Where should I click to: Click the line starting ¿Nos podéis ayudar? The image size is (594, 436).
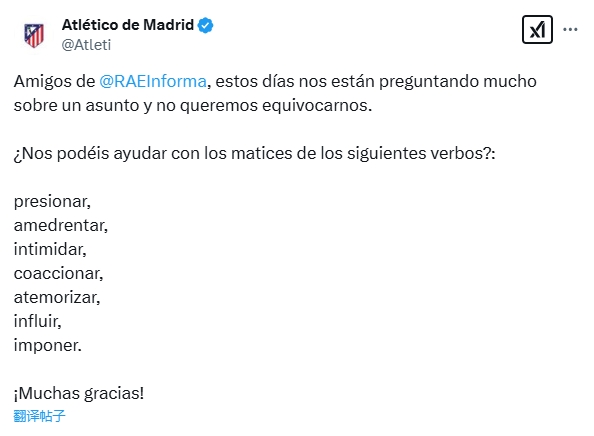[255, 154]
